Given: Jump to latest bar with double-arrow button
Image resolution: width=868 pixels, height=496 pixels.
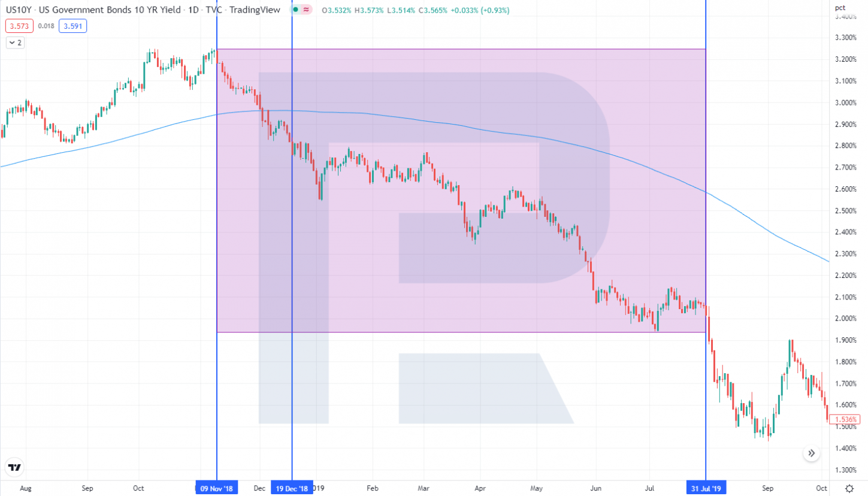Looking at the screenshot, I should pos(811,453).
